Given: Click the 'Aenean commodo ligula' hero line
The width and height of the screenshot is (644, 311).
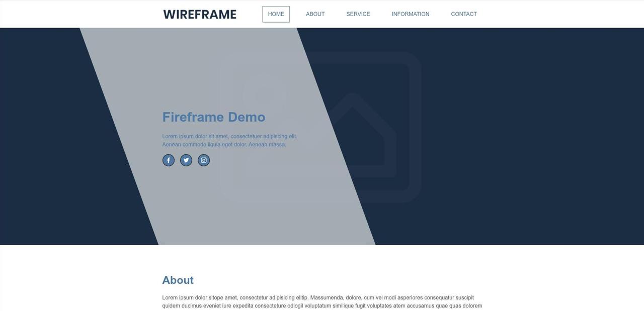Looking at the screenshot, I should tap(224, 145).
